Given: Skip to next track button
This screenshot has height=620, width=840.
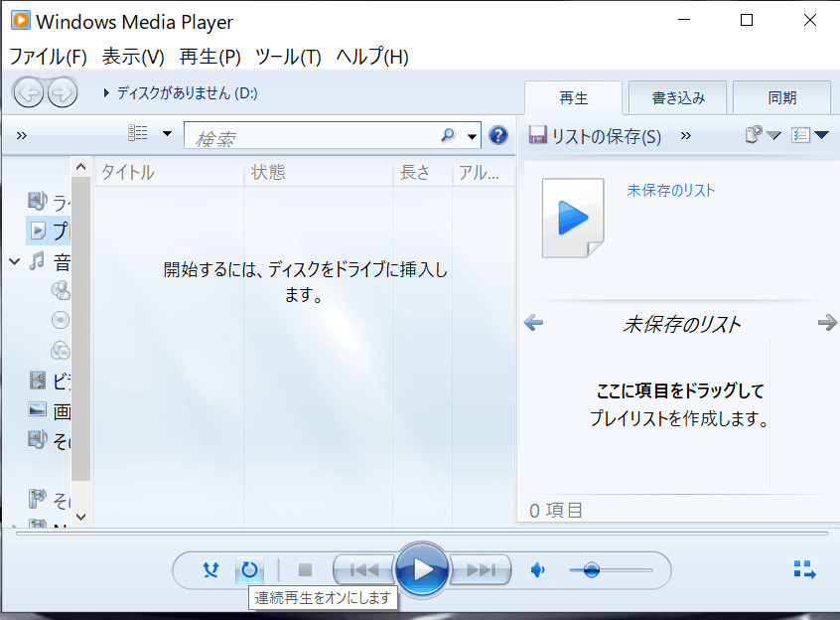Looking at the screenshot, I should (481, 569).
